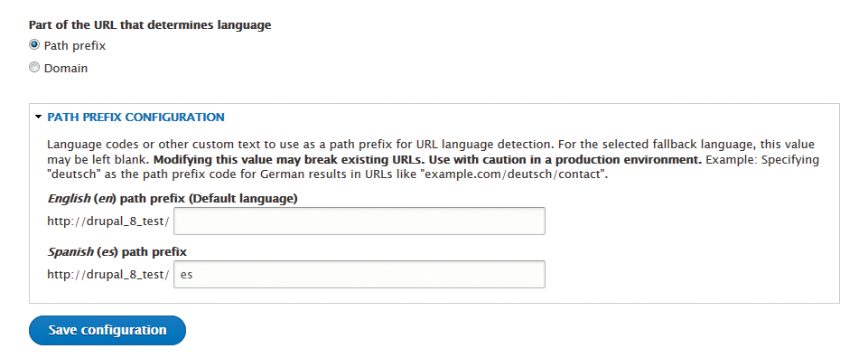868x358 pixels.
Task: Place cursor on "es" value in Spanish field
Action: [187, 274]
